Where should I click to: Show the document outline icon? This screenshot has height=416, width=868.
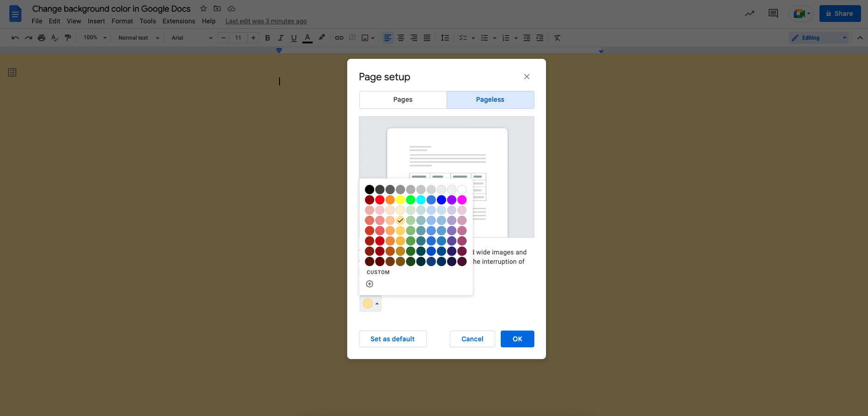click(x=12, y=72)
